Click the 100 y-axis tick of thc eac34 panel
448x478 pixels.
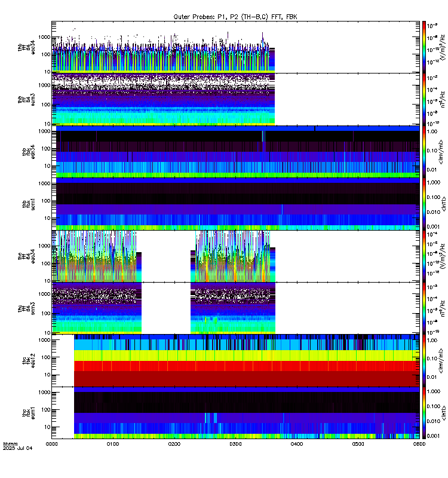click(46, 263)
